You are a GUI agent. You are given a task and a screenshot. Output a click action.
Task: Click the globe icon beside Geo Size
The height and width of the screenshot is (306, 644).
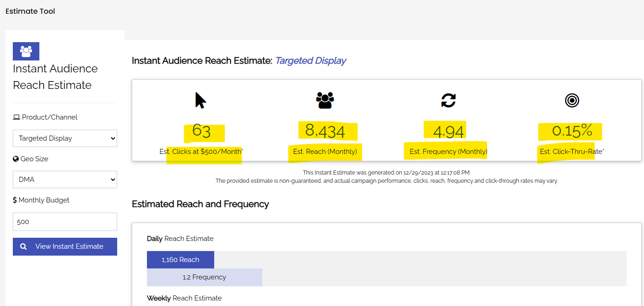coord(16,159)
